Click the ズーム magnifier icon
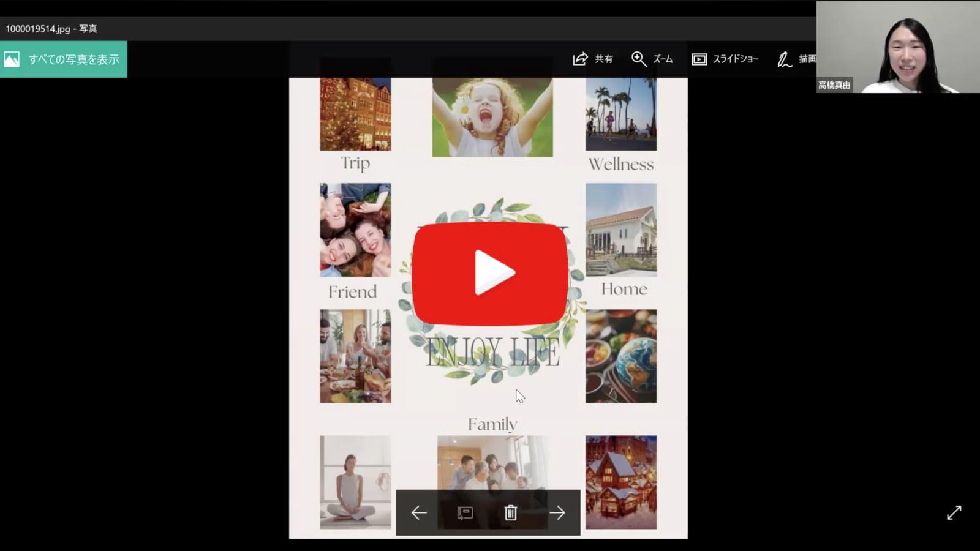 click(x=639, y=59)
